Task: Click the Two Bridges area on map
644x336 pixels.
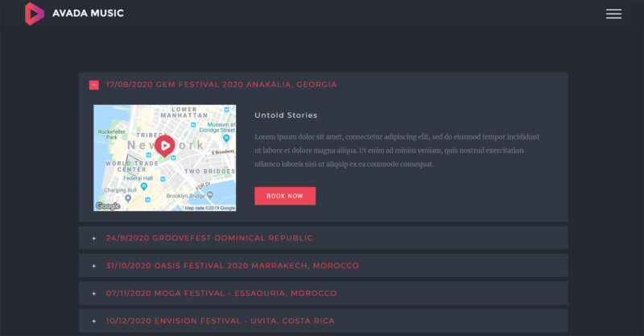Action: tap(208, 172)
